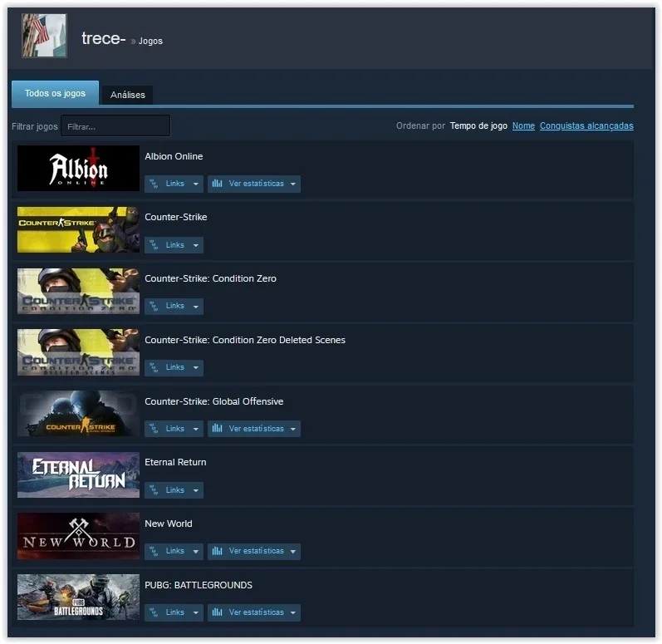
Task: Expand Ver estatísticas arrow for Albion Online
Action: pos(293,184)
